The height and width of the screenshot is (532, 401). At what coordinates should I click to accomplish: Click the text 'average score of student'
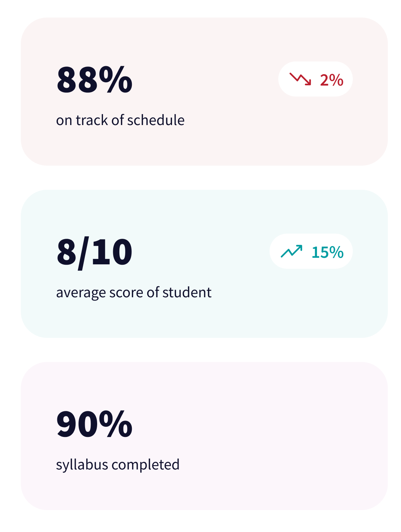point(134,292)
